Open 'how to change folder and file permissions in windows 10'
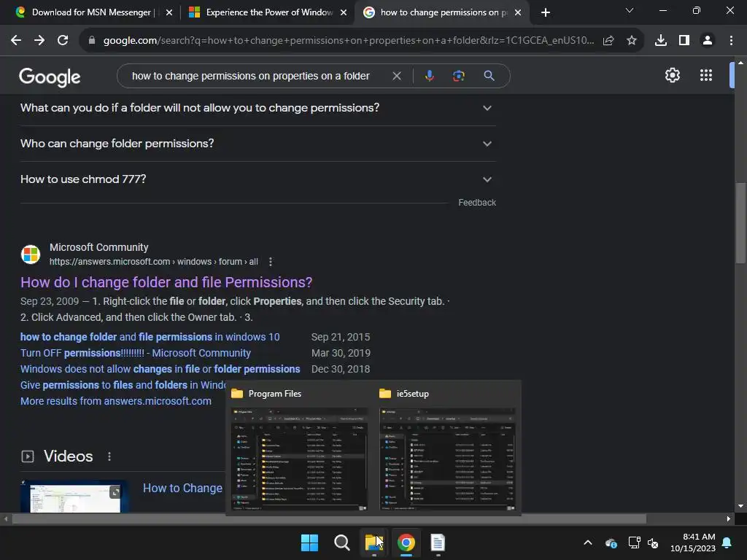This screenshot has width=747, height=560. (x=150, y=337)
